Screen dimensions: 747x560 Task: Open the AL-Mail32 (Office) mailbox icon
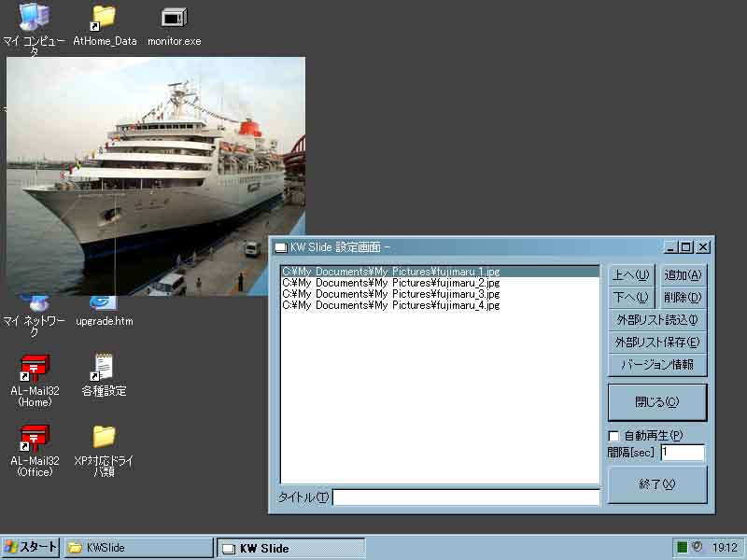click(x=35, y=438)
